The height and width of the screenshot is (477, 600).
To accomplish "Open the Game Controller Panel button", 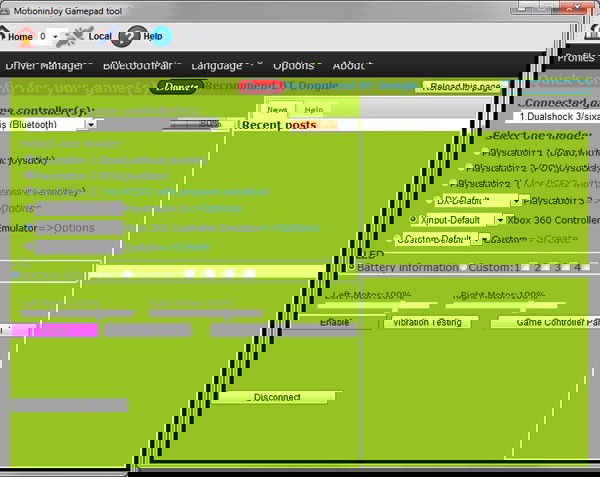I will point(547,322).
